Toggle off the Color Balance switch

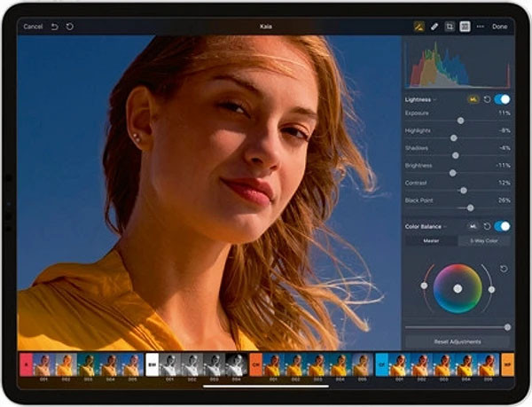(x=503, y=226)
